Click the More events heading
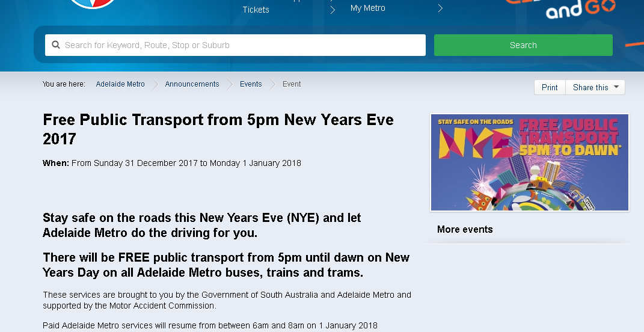Screen dimensions: 644x332 (x=465, y=229)
